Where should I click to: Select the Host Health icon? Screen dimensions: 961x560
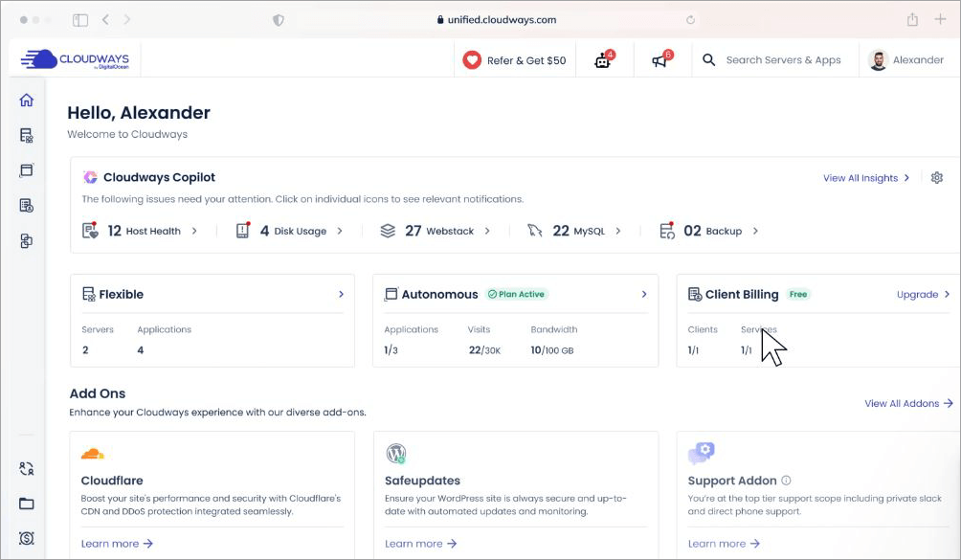pyautogui.click(x=92, y=230)
